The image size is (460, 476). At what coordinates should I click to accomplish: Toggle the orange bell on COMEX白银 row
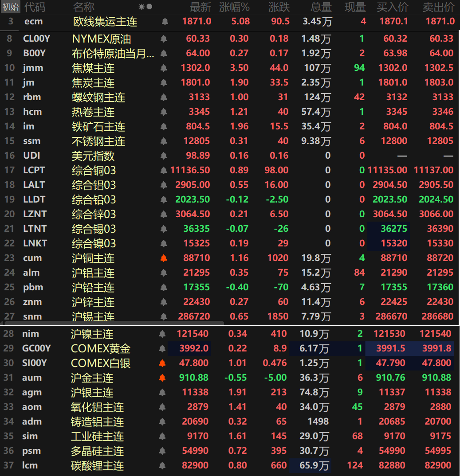(162, 363)
